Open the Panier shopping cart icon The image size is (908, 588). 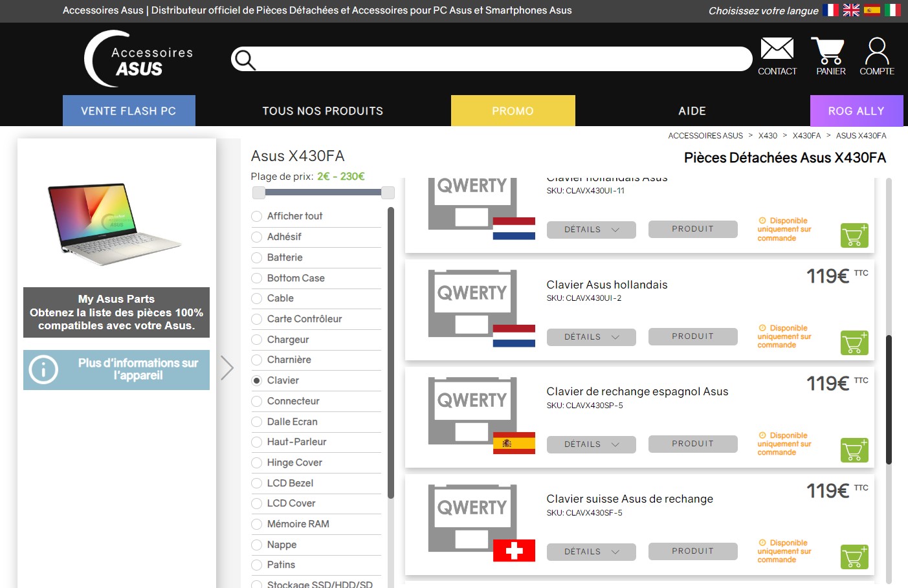point(828,50)
